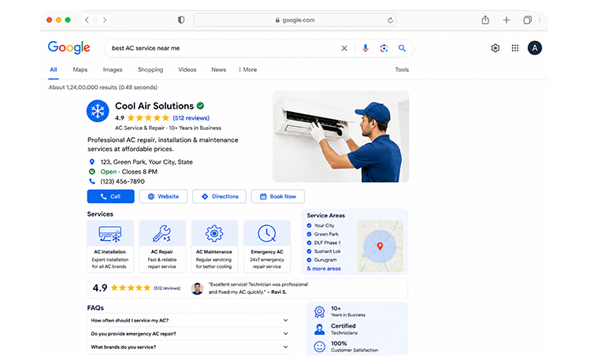Click the Your City check mark
Image resolution: width=605 pixels, height=364 pixels.
309,225
